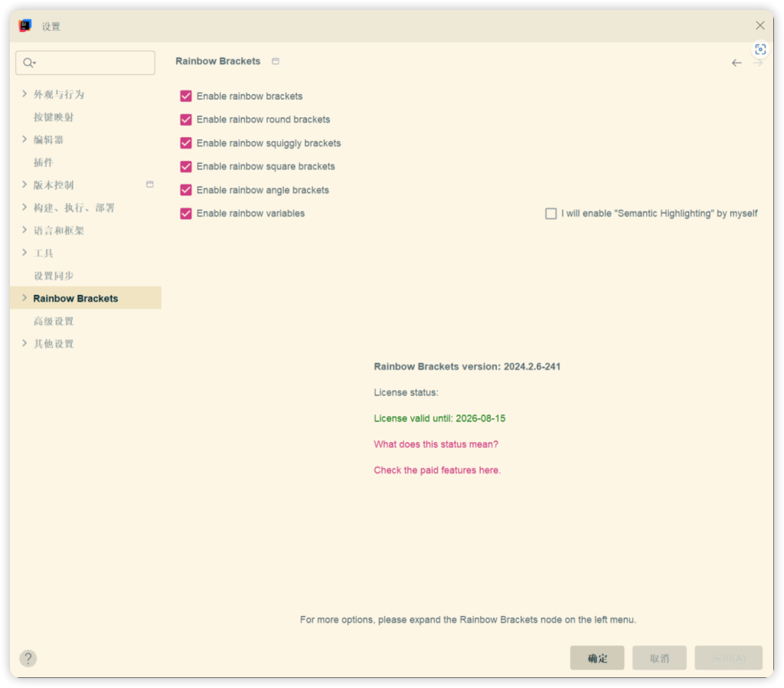Toggle Enable rainbow brackets checkbox
Image resolution: width=784 pixels, height=688 pixels.
tap(186, 96)
